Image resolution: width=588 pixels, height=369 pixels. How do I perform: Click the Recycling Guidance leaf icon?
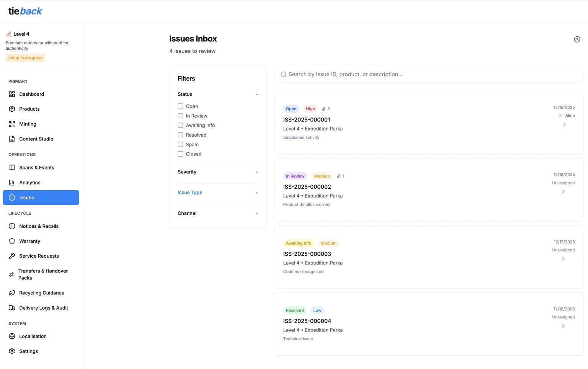[x=12, y=293]
